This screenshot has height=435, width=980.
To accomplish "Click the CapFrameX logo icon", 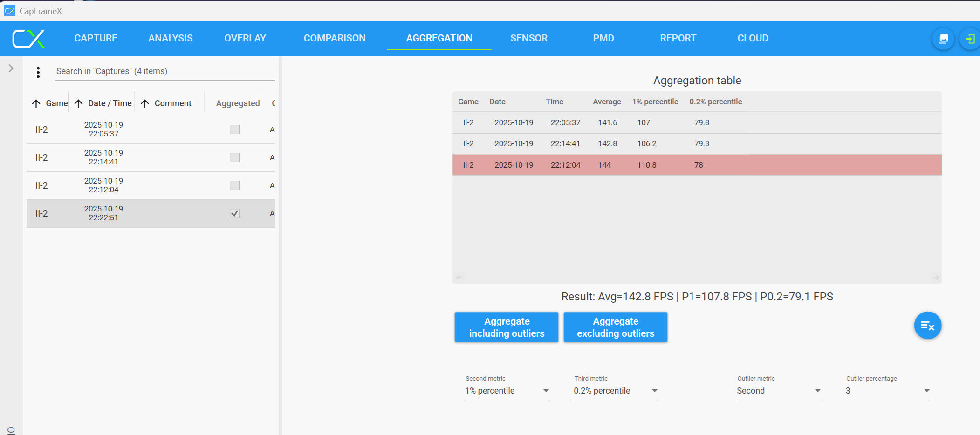I will tap(28, 39).
